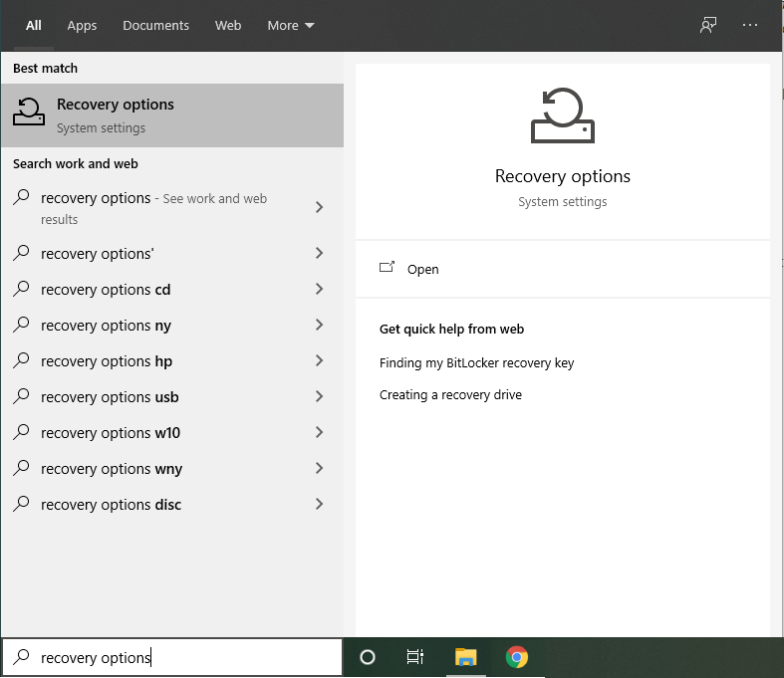Open 'Finding my BitLocker recovery key' link
784x678 pixels.
[476, 363]
